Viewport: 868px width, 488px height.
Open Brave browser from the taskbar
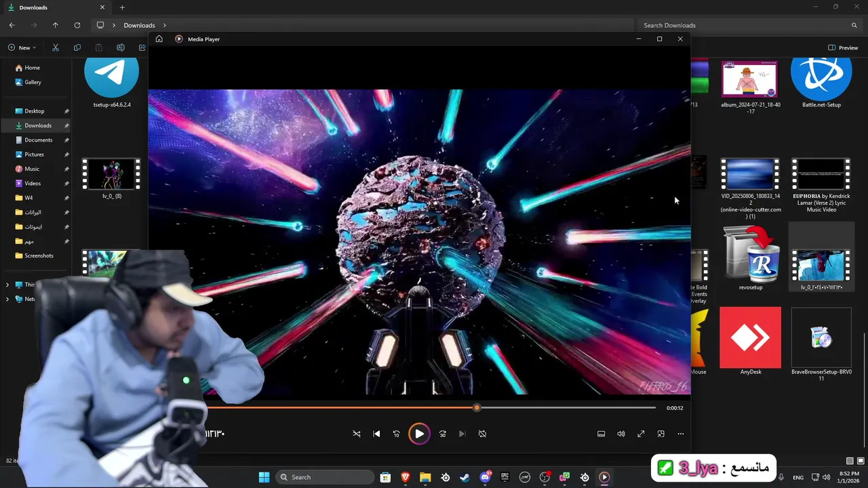tap(406, 477)
